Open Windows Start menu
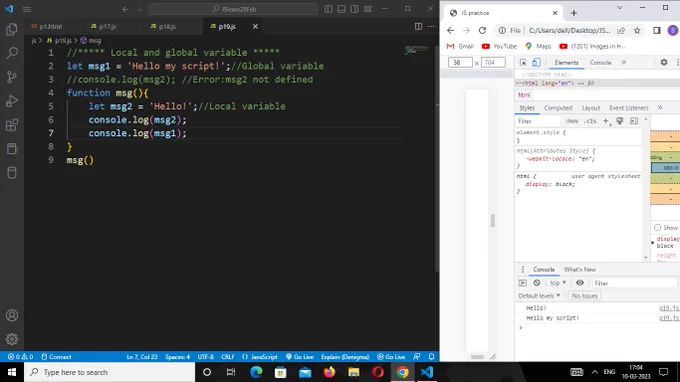 tap(12, 372)
